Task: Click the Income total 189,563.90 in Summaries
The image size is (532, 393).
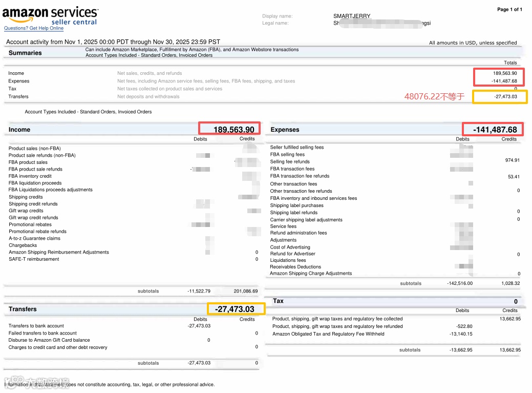Action: [x=505, y=73]
